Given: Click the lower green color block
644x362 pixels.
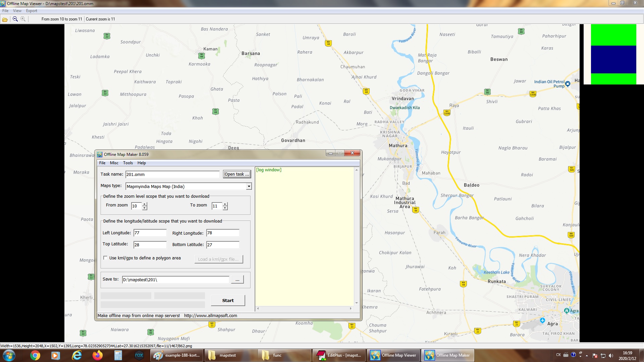Looking at the screenshot, I should [x=613, y=79].
